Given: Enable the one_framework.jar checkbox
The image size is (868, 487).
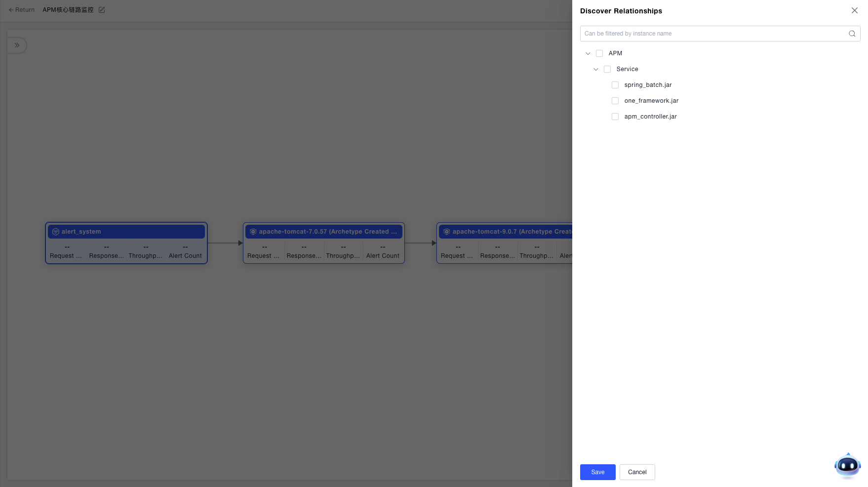Looking at the screenshot, I should point(615,101).
